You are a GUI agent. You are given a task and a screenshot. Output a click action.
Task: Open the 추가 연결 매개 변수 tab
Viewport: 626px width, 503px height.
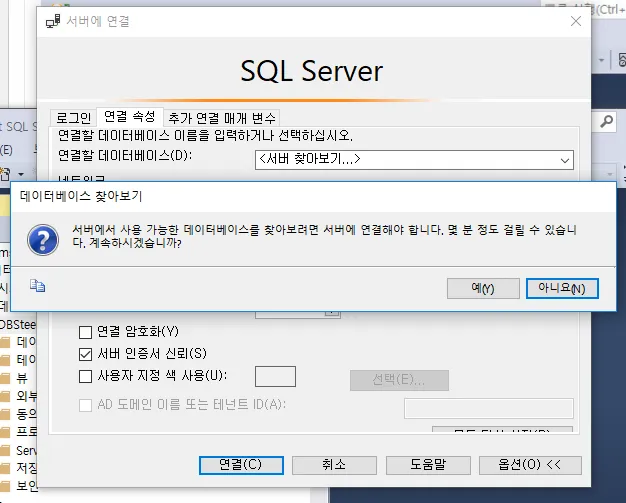point(222,118)
